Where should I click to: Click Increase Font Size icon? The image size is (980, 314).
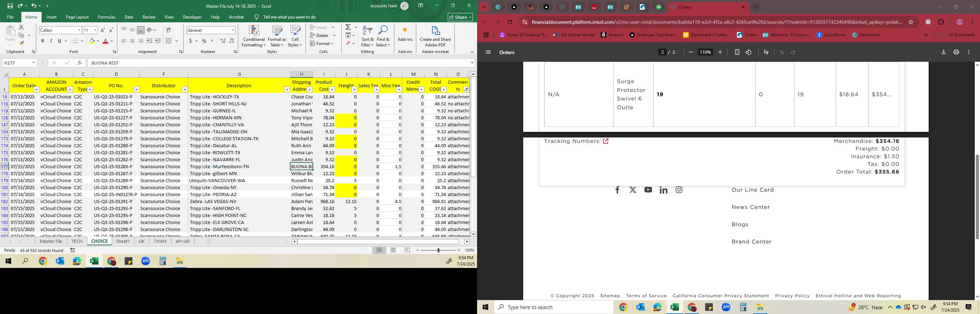pos(103,30)
